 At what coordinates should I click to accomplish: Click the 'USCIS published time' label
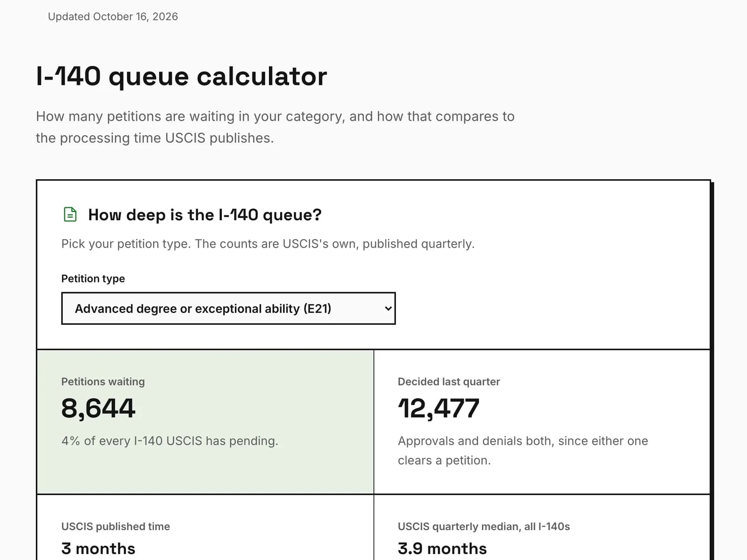click(115, 526)
